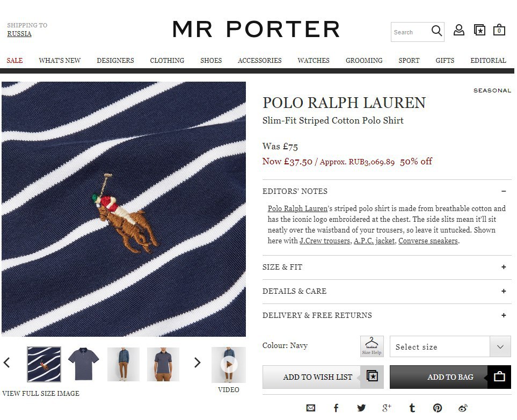Viewport: 517px width, 420px height.
Task: Pin product on Pinterest
Action: tap(437, 408)
